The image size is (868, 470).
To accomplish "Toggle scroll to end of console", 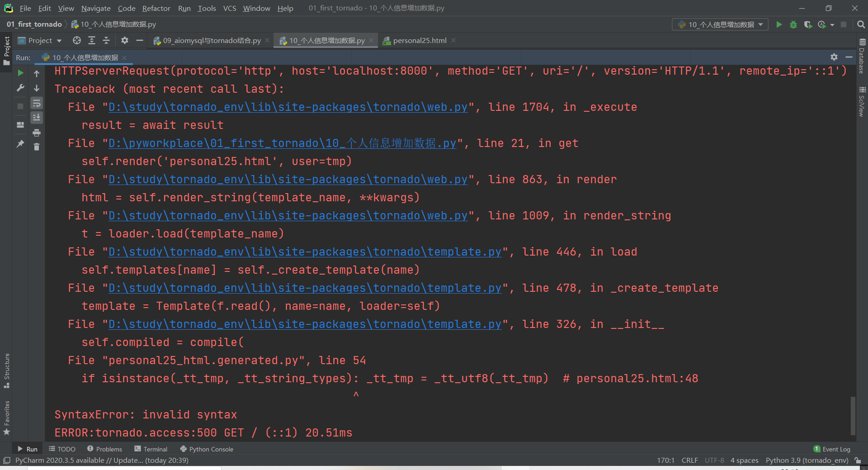I will [x=37, y=118].
